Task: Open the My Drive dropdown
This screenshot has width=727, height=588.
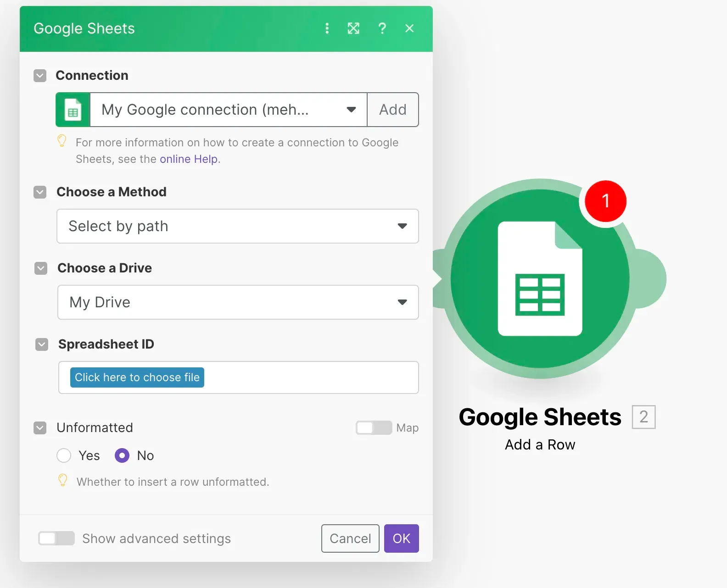Action: [x=238, y=302]
